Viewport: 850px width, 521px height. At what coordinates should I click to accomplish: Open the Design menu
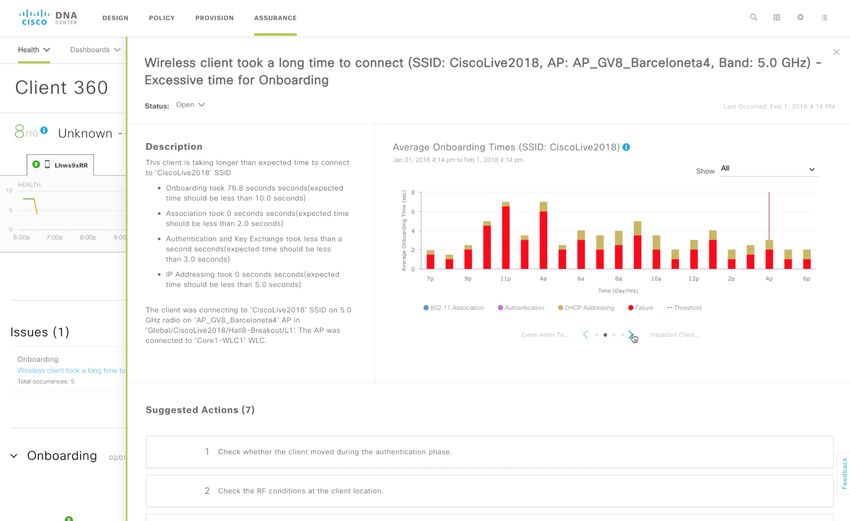115,18
